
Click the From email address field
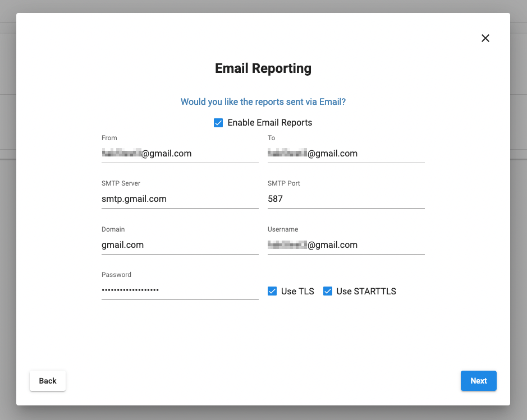pos(180,154)
